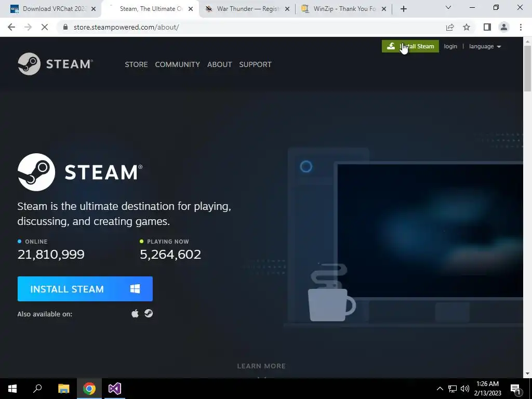532x399 pixels.
Task: Open a new browser tab
Action: 403,9
